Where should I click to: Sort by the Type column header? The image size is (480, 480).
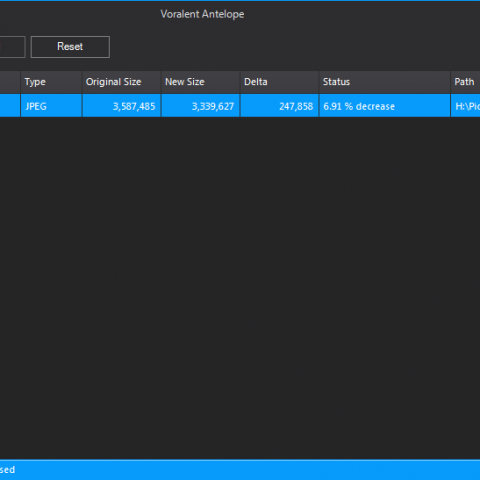(x=51, y=82)
